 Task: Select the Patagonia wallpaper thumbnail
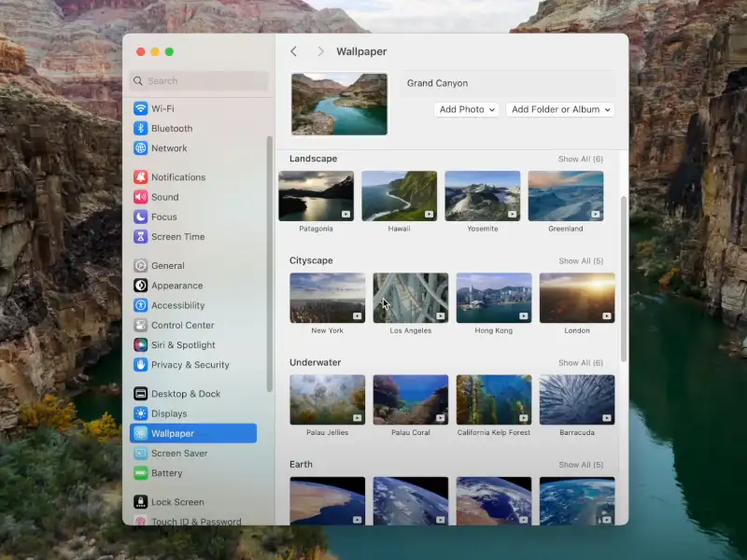click(316, 196)
